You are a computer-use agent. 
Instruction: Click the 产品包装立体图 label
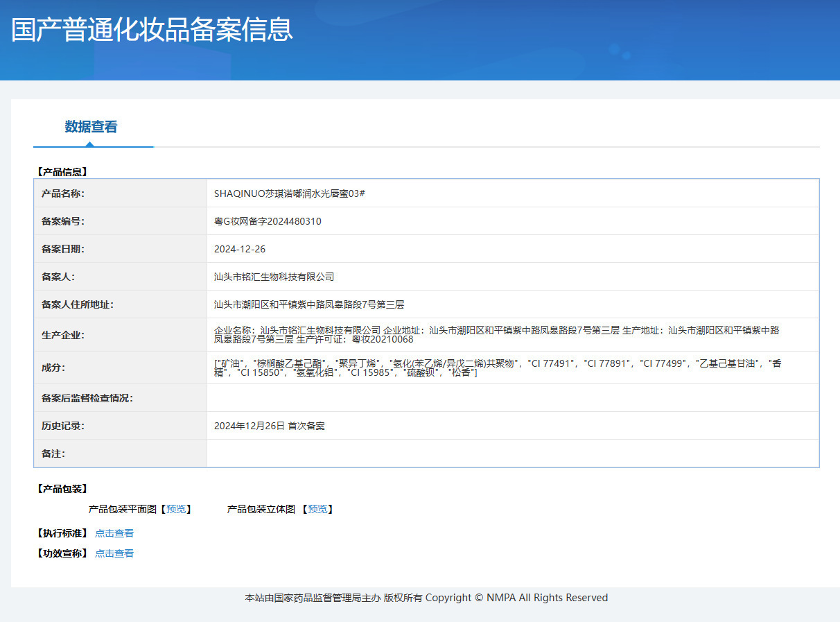tap(261, 509)
